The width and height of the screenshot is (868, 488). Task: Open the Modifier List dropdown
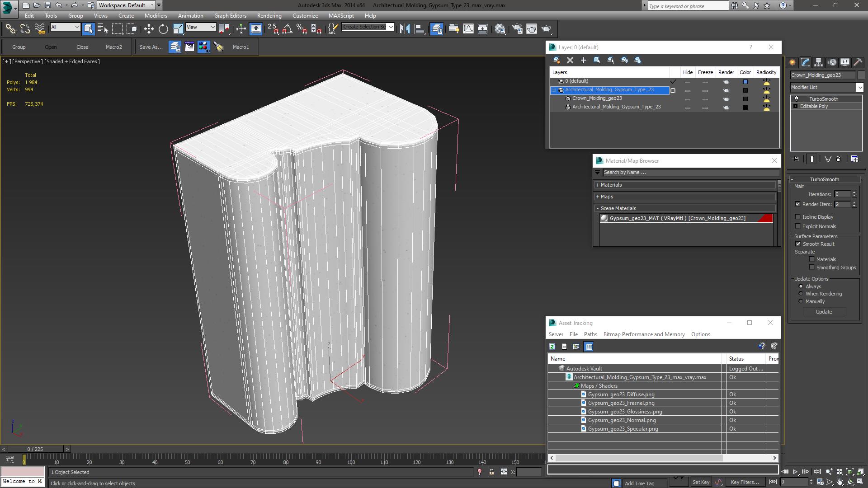(x=826, y=87)
